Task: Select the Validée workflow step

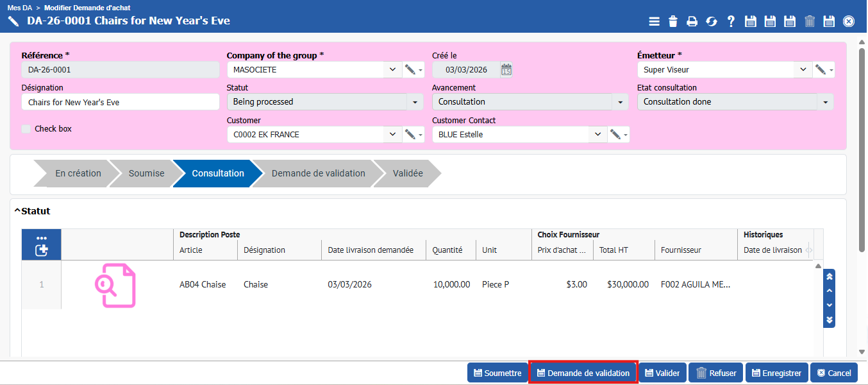Action: point(407,173)
